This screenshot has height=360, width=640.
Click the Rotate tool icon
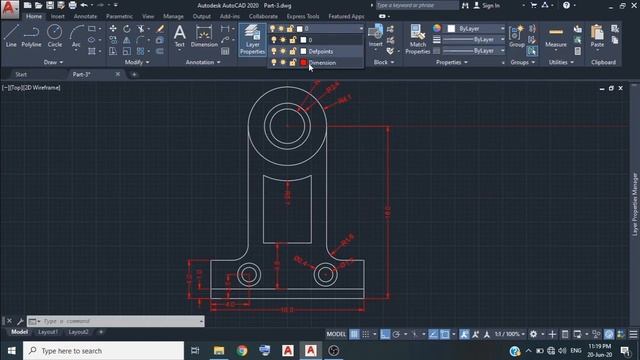pos(127,29)
